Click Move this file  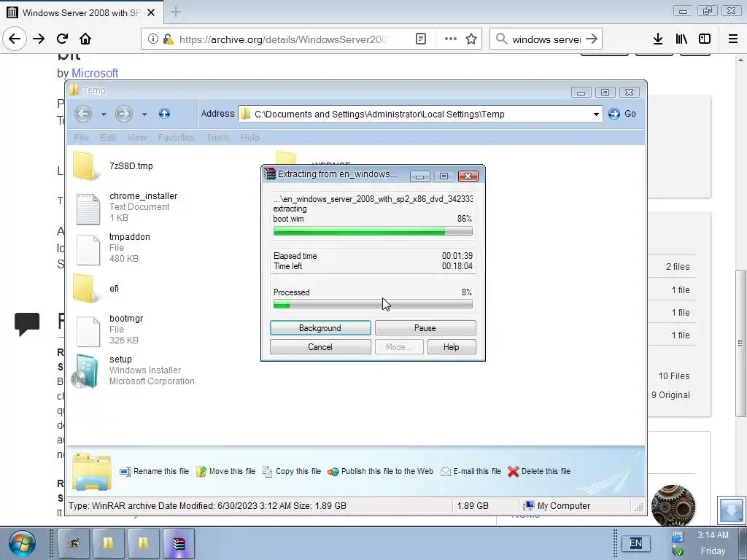click(226, 472)
